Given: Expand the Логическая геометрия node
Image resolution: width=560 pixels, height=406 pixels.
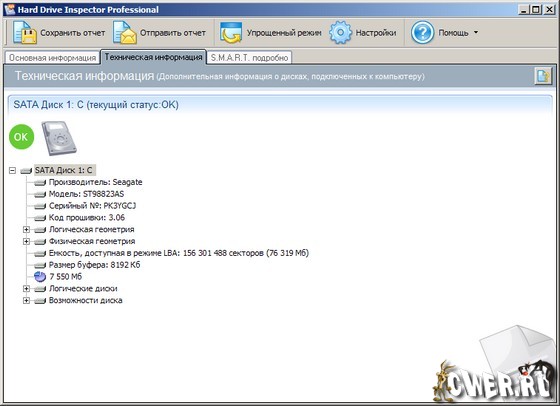Looking at the screenshot, I should pos(26,229).
